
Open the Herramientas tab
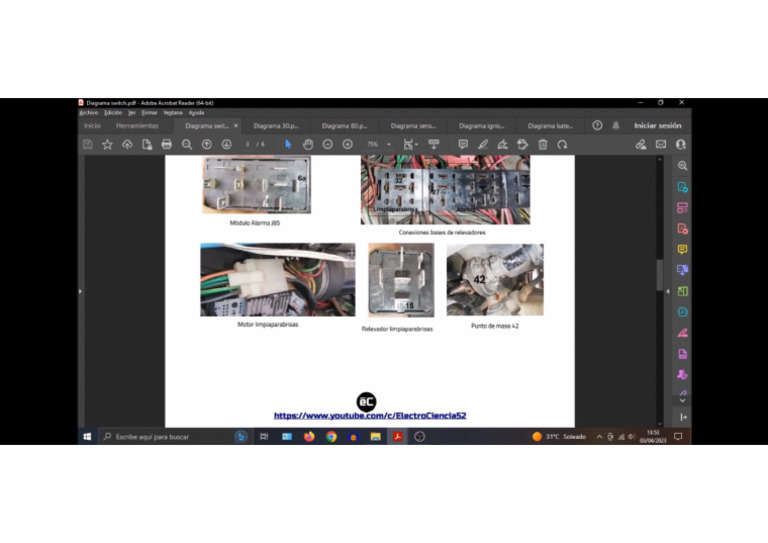pyautogui.click(x=137, y=126)
